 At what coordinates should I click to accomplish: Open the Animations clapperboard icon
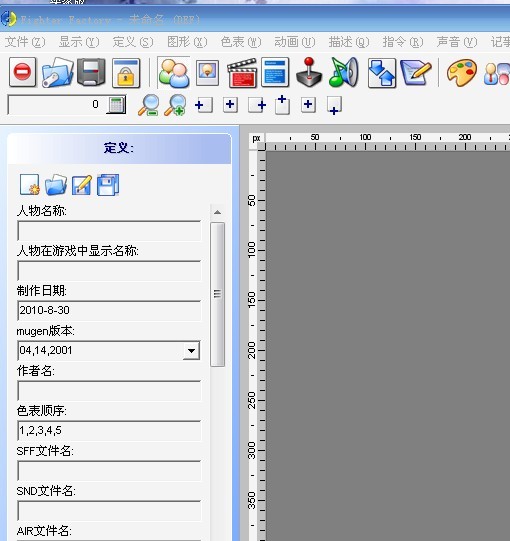point(242,73)
